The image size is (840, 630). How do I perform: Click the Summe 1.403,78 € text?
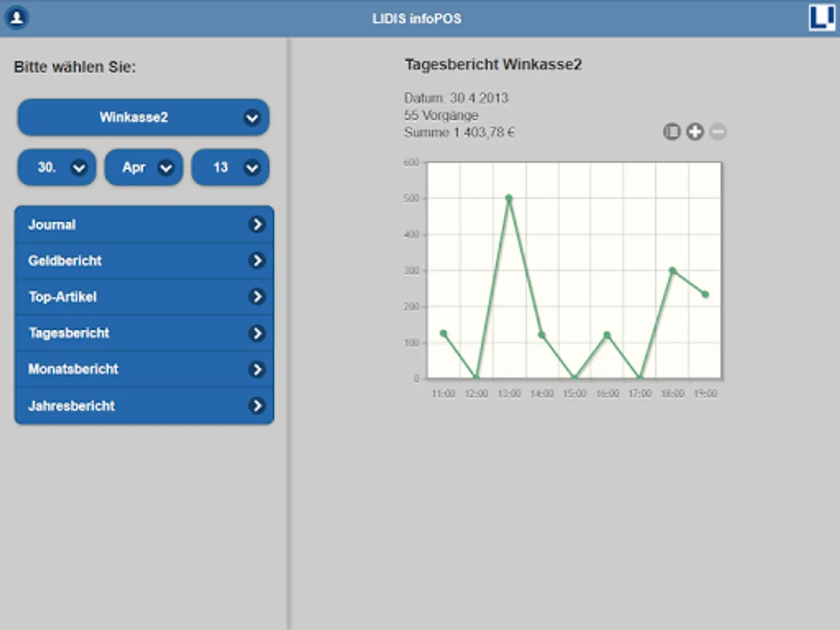point(460,132)
